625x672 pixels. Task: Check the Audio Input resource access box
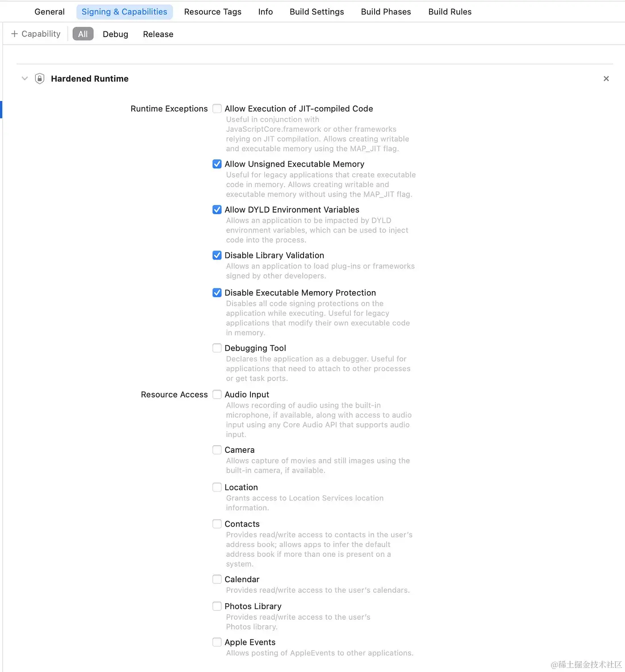[217, 394]
